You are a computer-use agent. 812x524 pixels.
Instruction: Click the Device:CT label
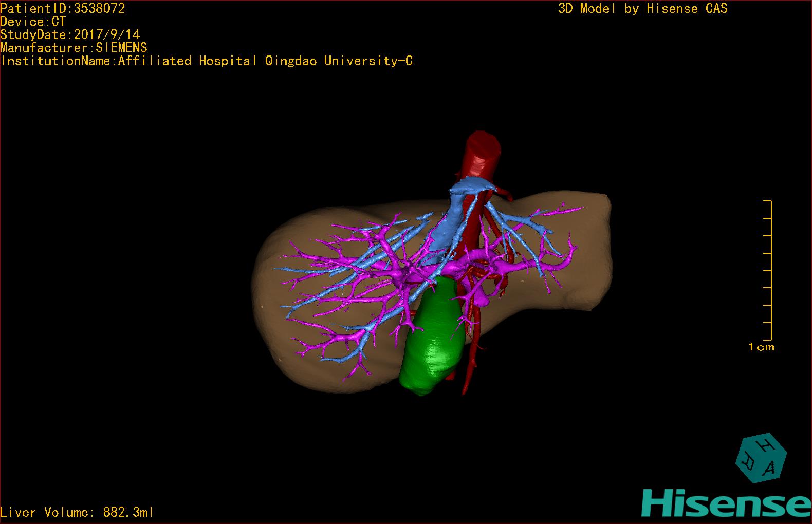pyautogui.click(x=33, y=22)
